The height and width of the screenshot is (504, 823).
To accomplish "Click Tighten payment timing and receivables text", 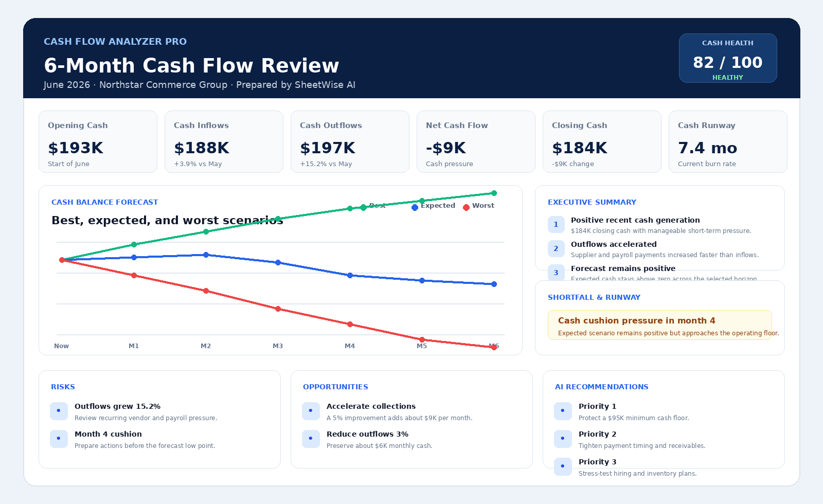I will pyautogui.click(x=642, y=446).
